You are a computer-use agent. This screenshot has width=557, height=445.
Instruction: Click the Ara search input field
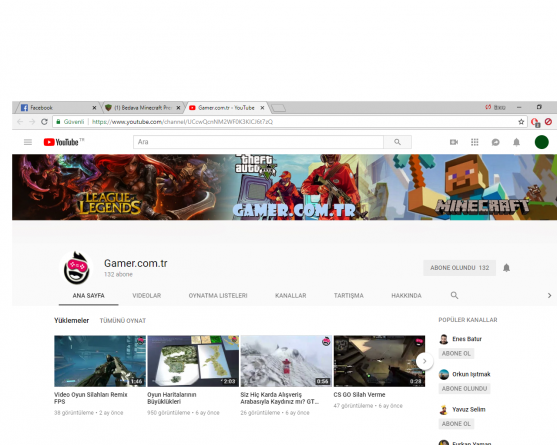pos(258,142)
